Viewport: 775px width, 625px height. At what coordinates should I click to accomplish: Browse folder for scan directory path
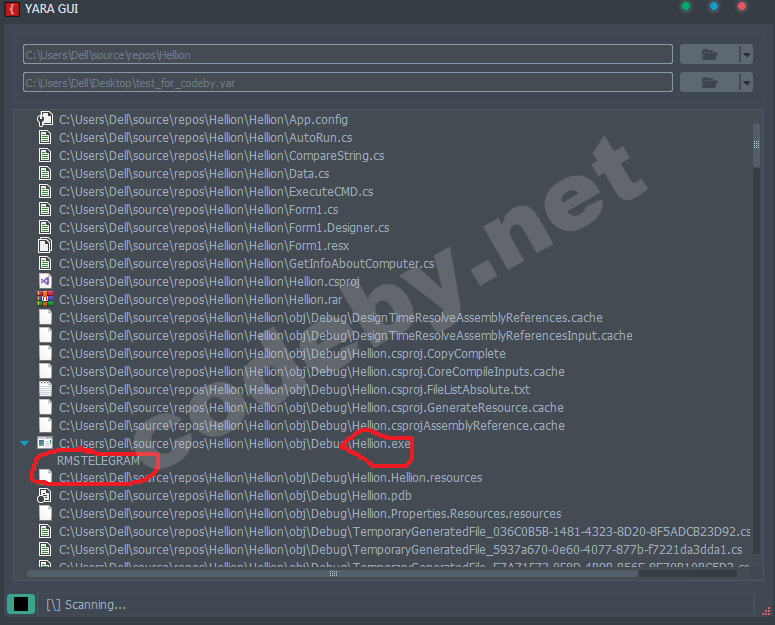click(709, 54)
